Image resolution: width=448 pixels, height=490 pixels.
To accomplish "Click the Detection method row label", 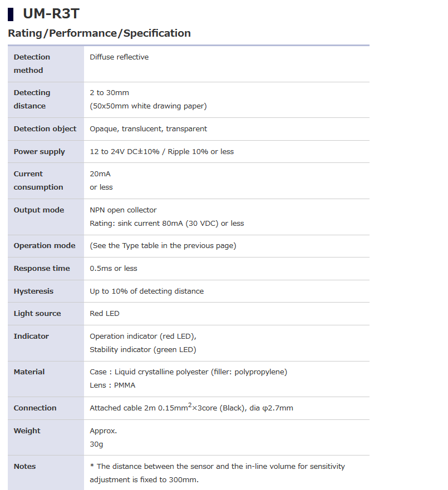I will pos(32,63).
